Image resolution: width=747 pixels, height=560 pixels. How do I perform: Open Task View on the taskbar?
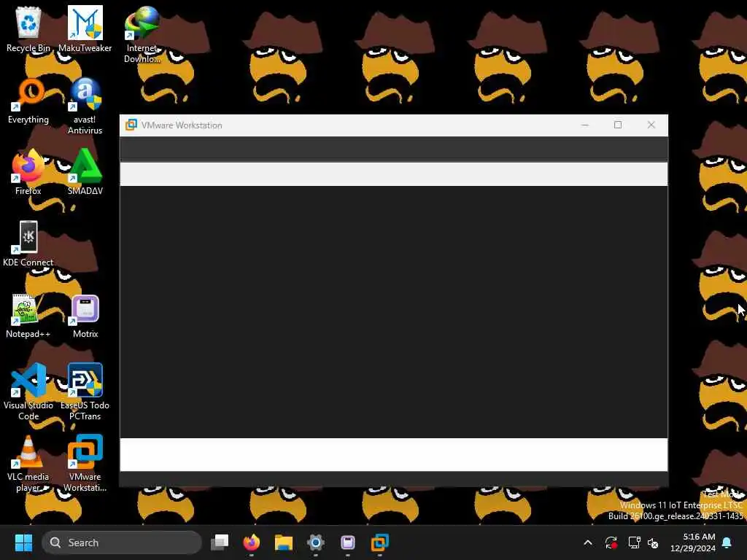220,542
